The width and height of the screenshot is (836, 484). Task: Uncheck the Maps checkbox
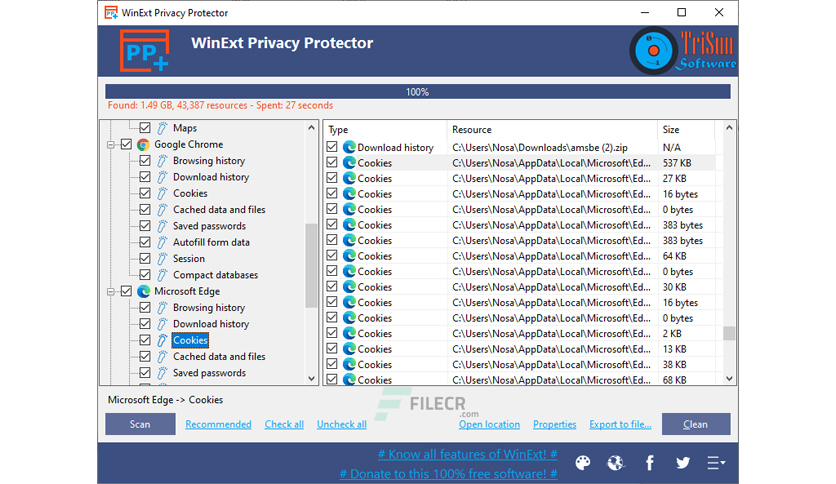coord(144,128)
